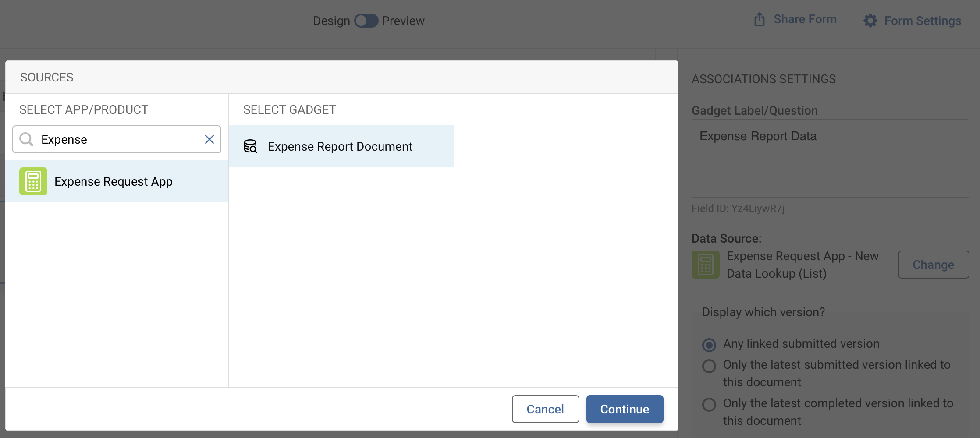Open Form Settings via the gear icon

pyautogui.click(x=871, y=21)
